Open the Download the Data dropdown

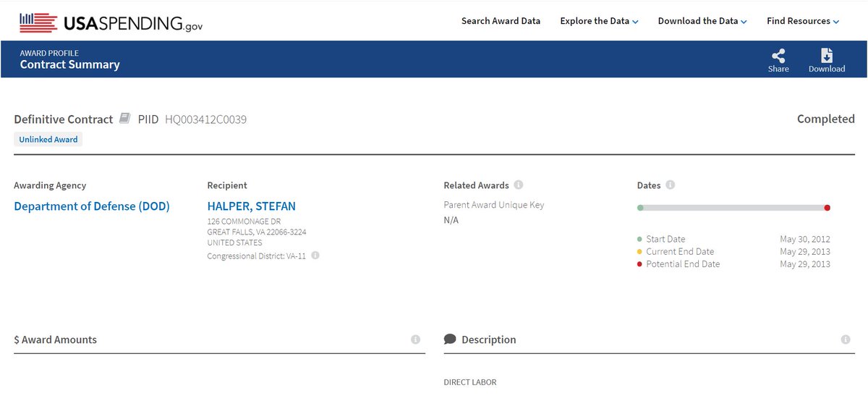[x=702, y=21]
